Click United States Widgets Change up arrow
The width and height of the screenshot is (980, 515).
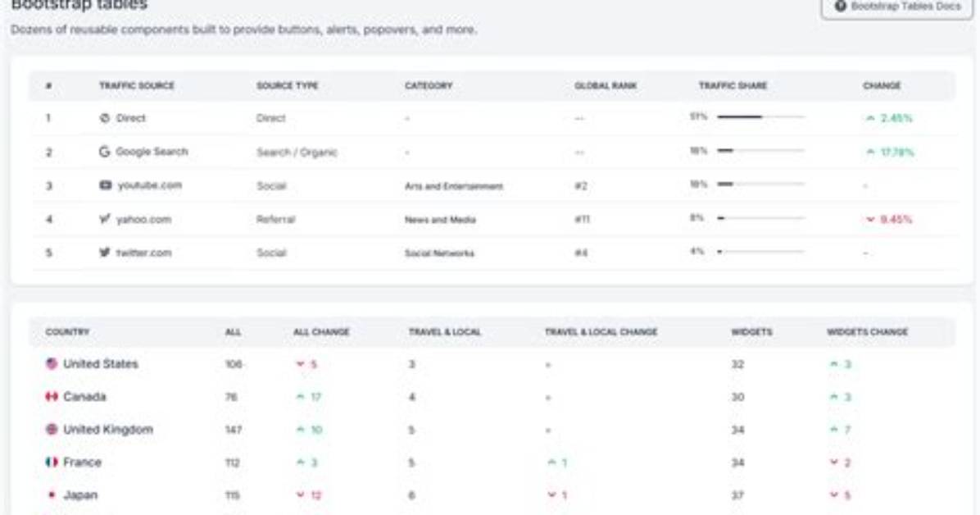pos(833,364)
